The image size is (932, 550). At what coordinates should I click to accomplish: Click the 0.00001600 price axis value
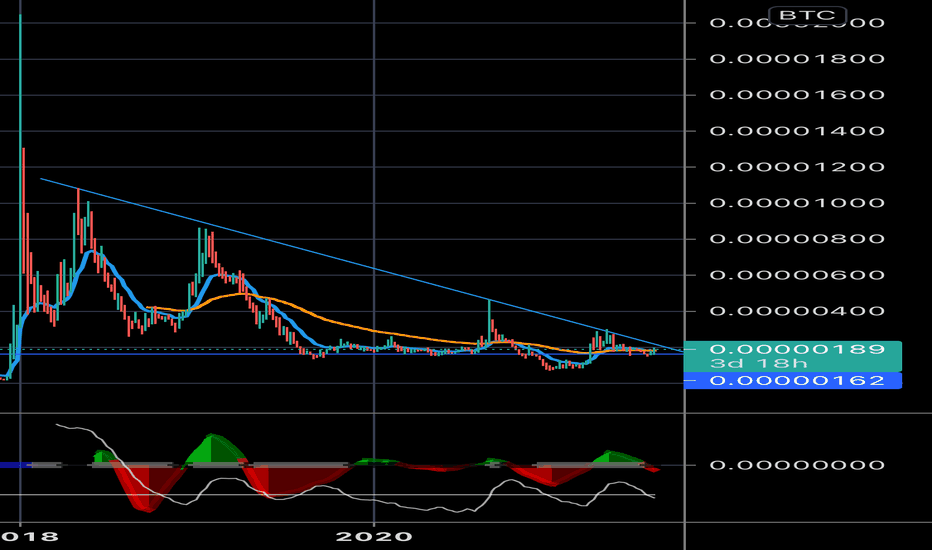click(797, 95)
